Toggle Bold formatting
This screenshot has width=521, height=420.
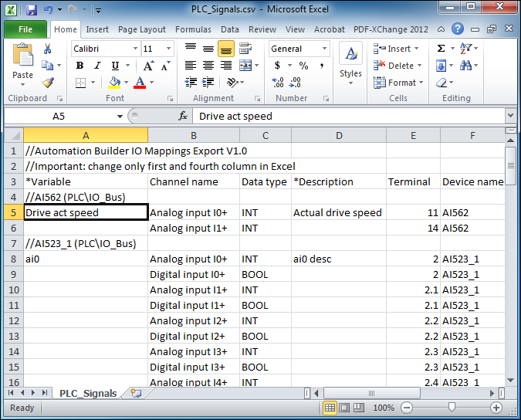[80, 66]
